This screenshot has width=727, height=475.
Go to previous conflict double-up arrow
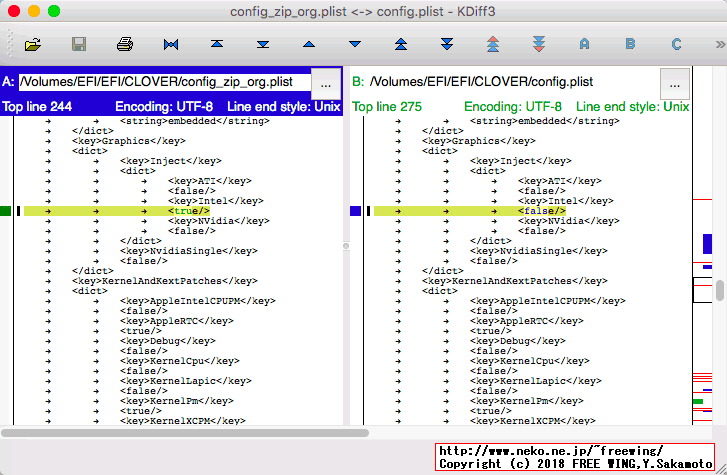pyautogui.click(x=401, y=45)
